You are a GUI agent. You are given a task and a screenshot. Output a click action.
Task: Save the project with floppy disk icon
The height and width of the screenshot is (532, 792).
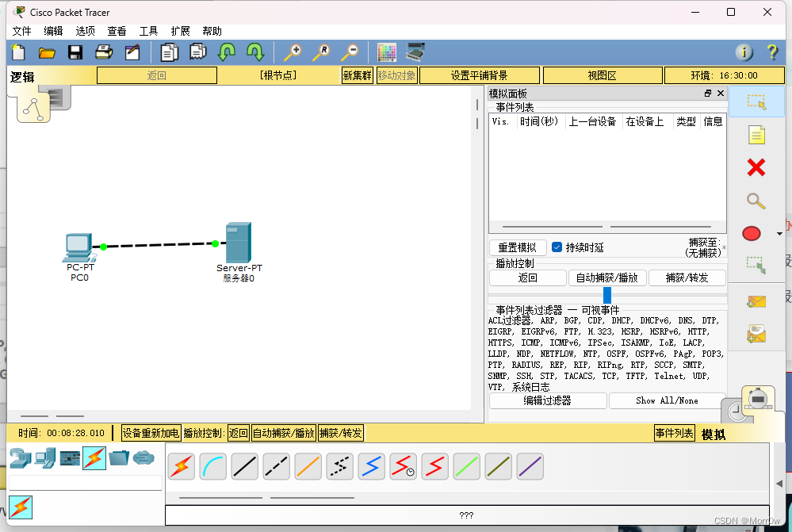pyautogui.click(x=75, y=52)
